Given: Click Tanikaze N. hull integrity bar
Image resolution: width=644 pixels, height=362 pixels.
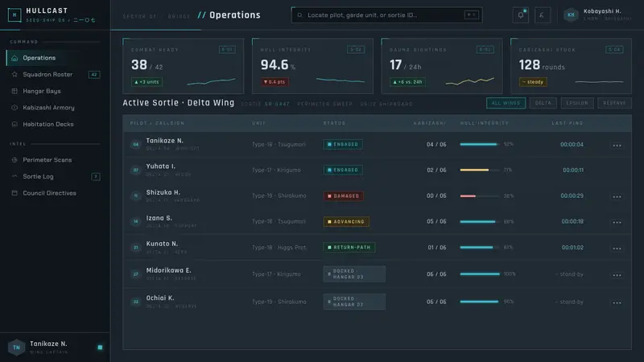Looking at the screenshot, I should (x=479, y=145).
